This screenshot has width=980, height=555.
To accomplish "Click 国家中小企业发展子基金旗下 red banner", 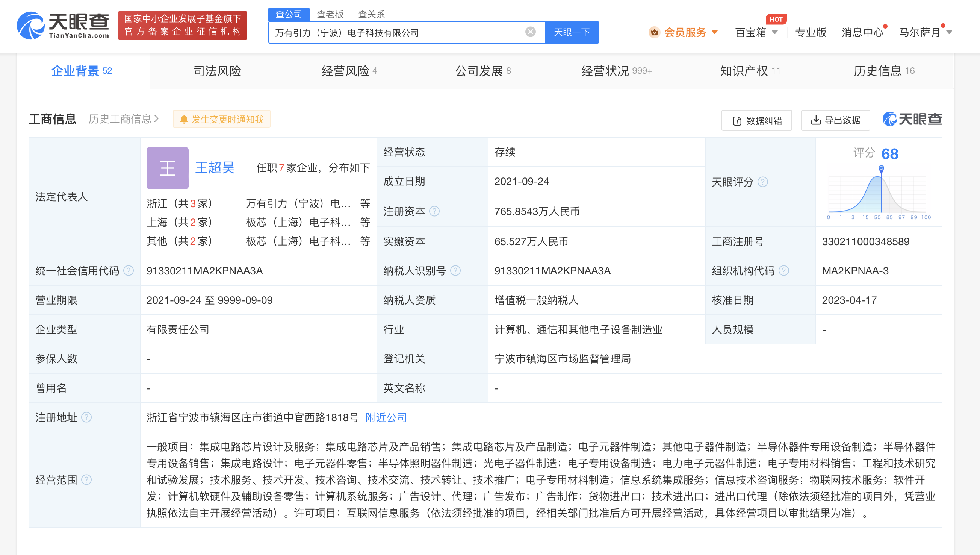I will (x=183, y=25).
